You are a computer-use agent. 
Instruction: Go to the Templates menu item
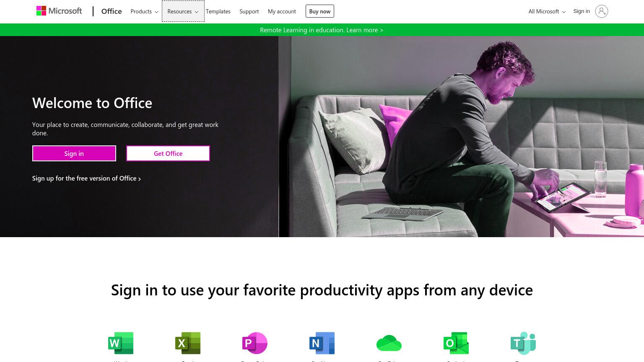coord(218,11)
